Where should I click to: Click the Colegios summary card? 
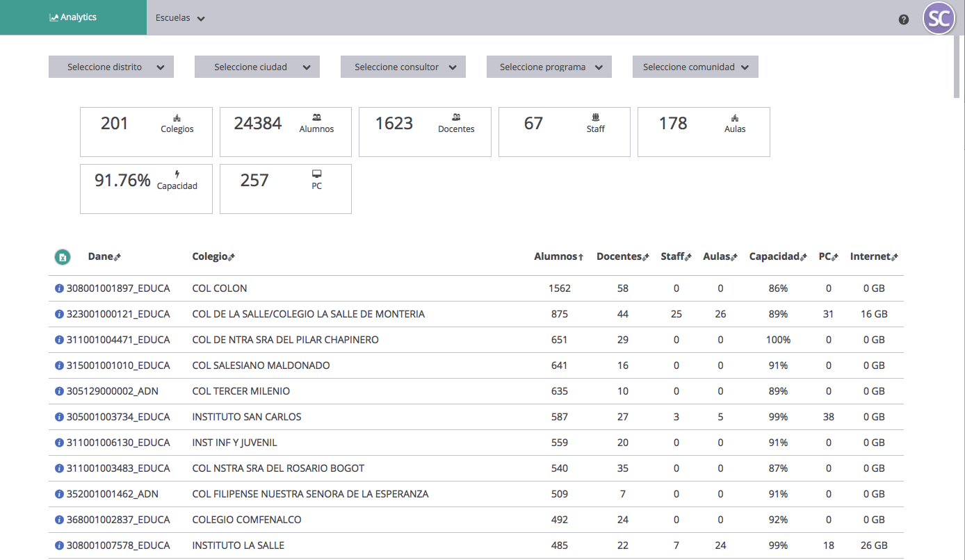(x=147, y=132)
